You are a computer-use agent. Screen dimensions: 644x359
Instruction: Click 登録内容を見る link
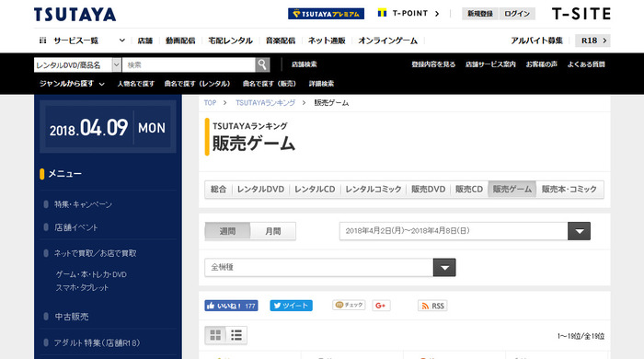tap(433, 64)
